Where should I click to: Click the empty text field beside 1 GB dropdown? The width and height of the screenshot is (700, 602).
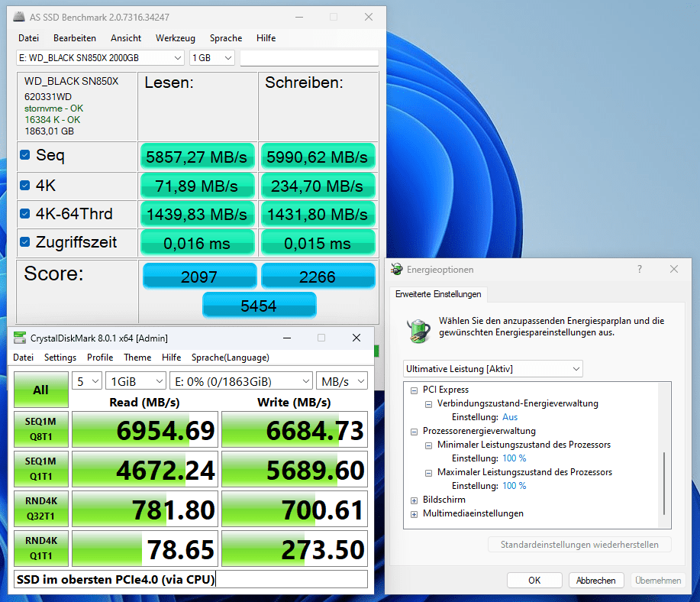point(309,57)
